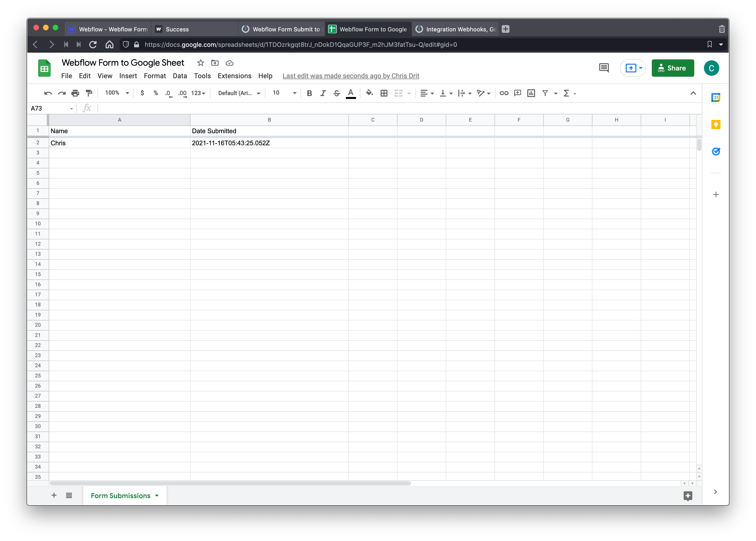Select the Paint format tool

click(89, 93)
